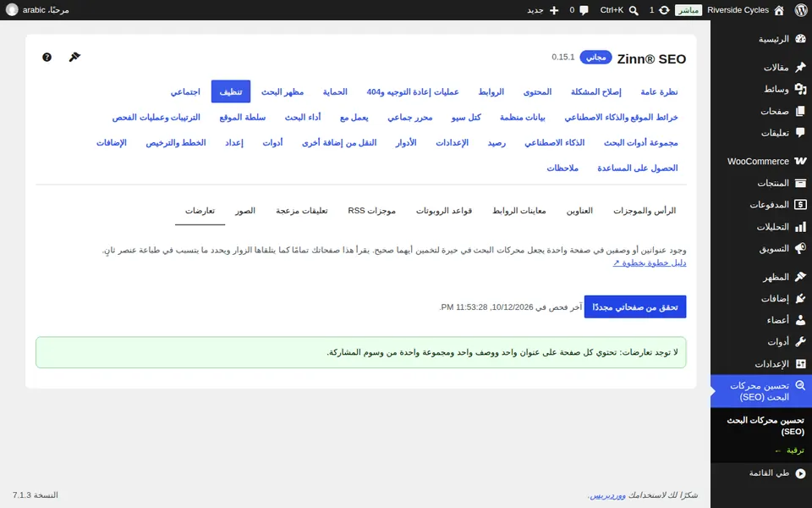Click the updates refresh icon
812x508 pixels.
click(664, 10)
